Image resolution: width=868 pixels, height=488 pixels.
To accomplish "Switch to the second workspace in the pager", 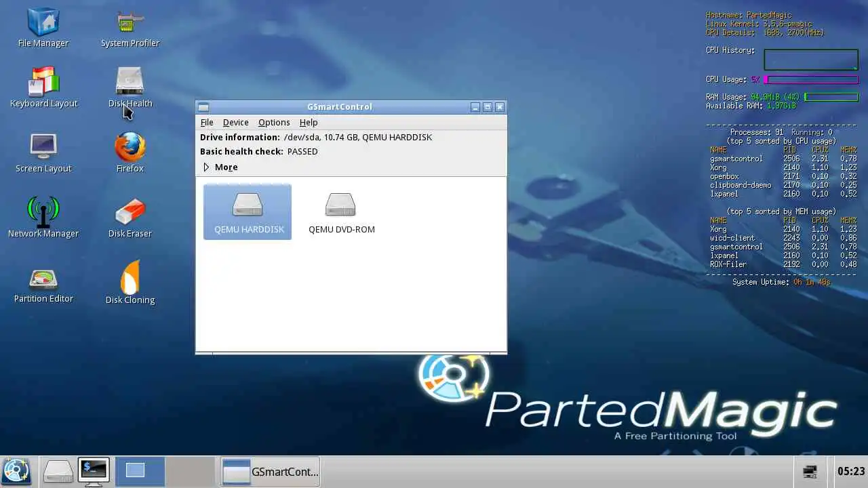I will click(191, 471).
